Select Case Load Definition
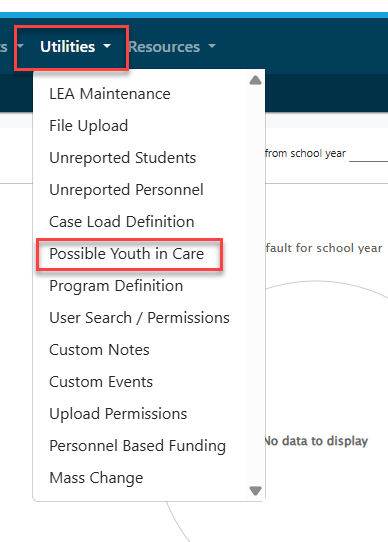388x542 pixels. tap(122, 222)
